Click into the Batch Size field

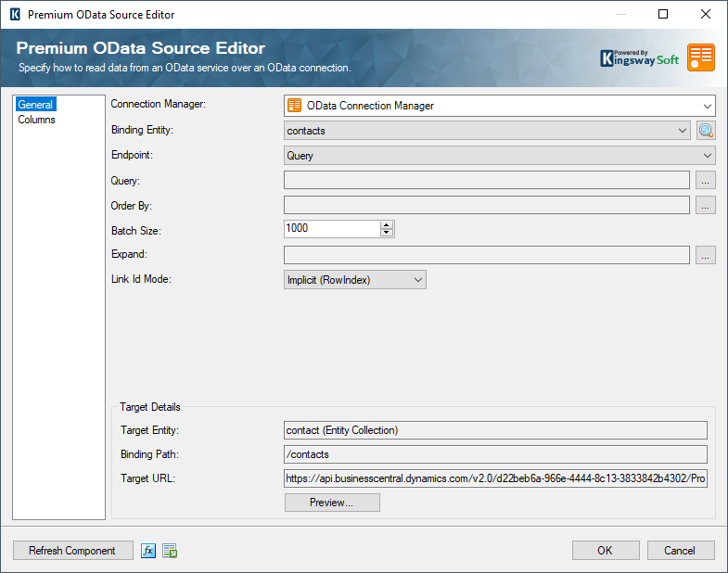[x=331, y=229]
